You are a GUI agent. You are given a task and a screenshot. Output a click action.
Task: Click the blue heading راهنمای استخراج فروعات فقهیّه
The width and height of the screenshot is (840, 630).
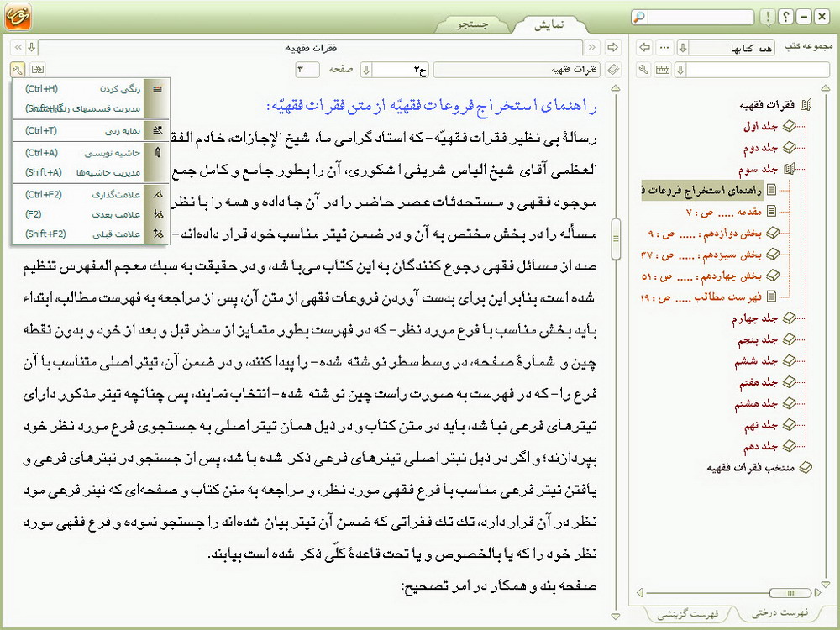tap(432, 105)
